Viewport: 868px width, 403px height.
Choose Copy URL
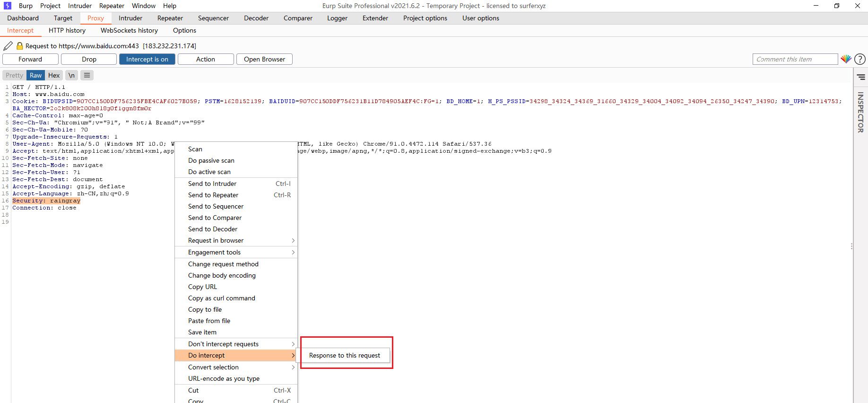point(236,287)
